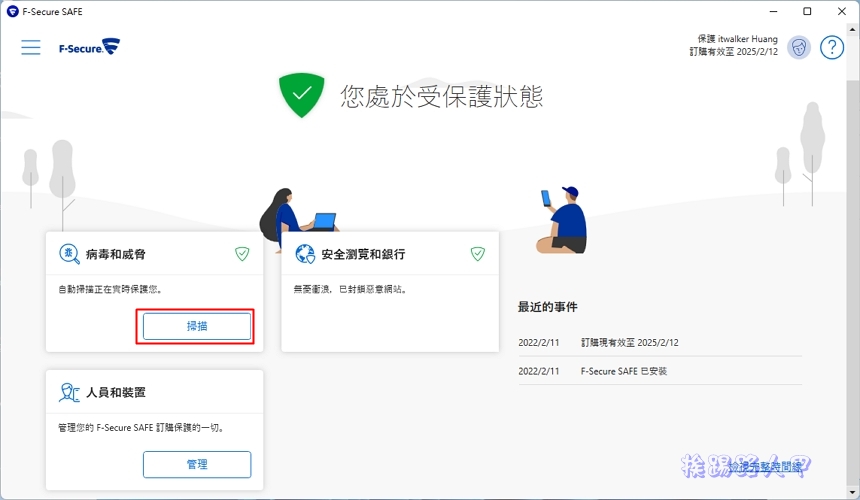The width and height of the screenshot is (860, 500).
Task: Click the large green protected-status shield
Action: [x=301, y=95]
